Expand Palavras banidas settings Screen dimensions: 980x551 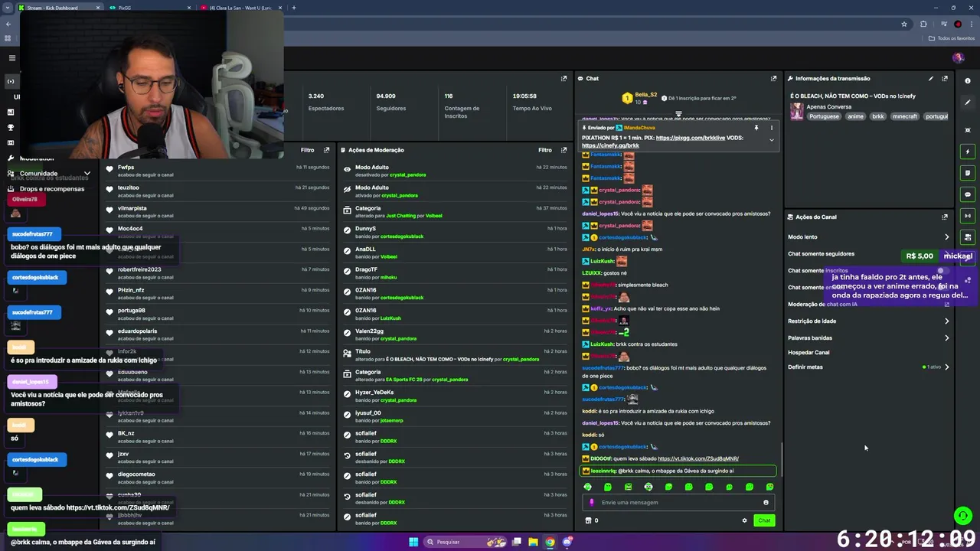coord(946,338)
